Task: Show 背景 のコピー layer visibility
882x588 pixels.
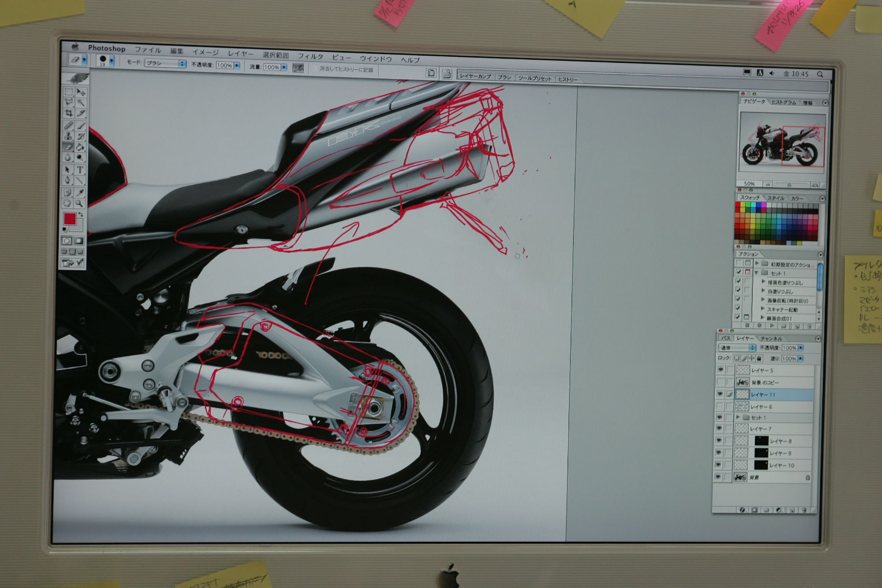Action: click(x=720, y=382)
